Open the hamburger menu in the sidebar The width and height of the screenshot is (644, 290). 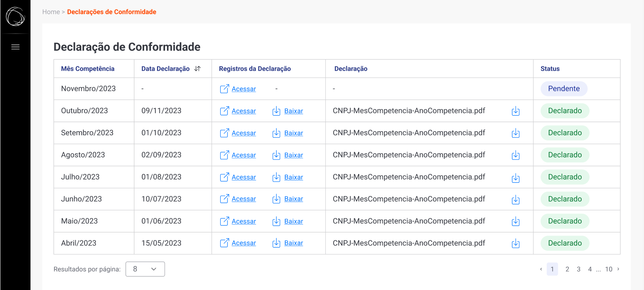[15, 47]
